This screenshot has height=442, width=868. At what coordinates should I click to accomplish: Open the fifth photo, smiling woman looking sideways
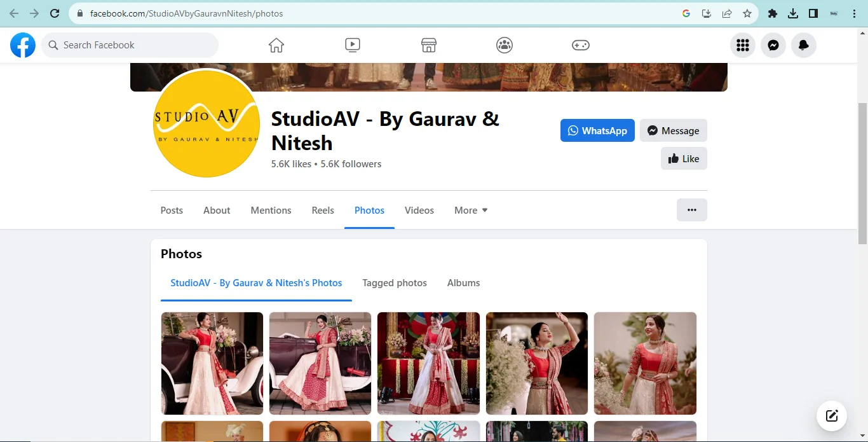point(645,363)
